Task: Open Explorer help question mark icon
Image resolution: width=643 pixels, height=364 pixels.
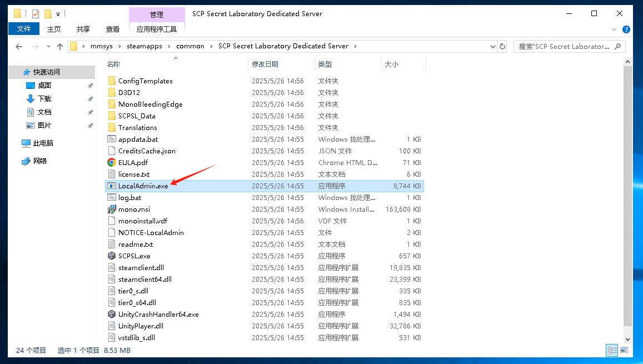Action: click(x=626, y=29)
